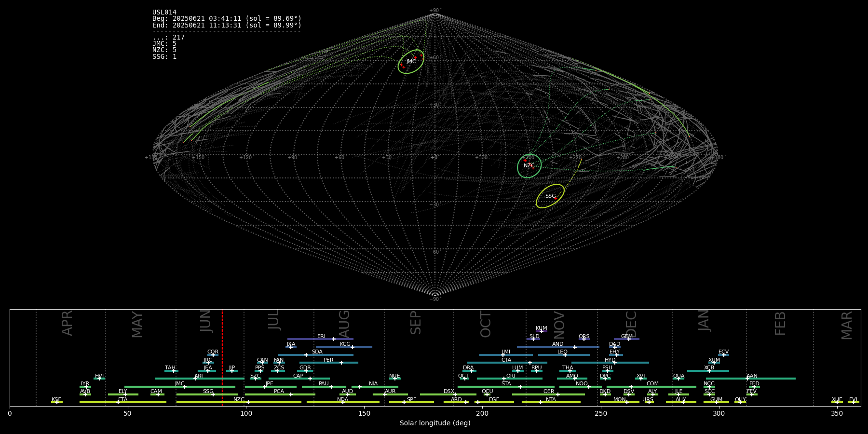Click the JMC label in the timeline
The height and width of the screenshot is (434, 868).
click(179, 384)
